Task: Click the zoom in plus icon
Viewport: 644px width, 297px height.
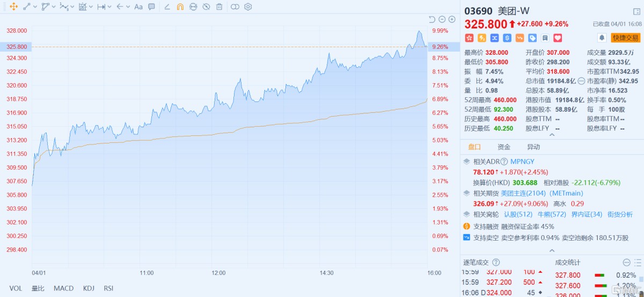Action: pyautogui.click(x=452, y=19)
